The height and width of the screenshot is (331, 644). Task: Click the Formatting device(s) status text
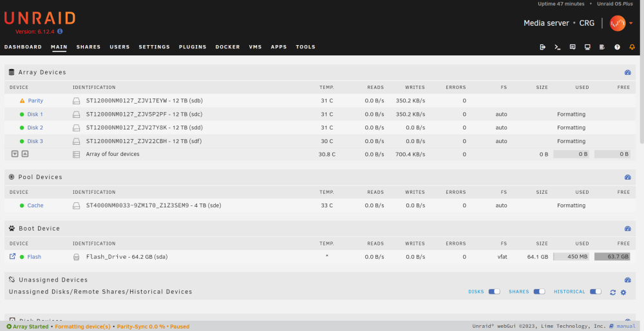82,326
